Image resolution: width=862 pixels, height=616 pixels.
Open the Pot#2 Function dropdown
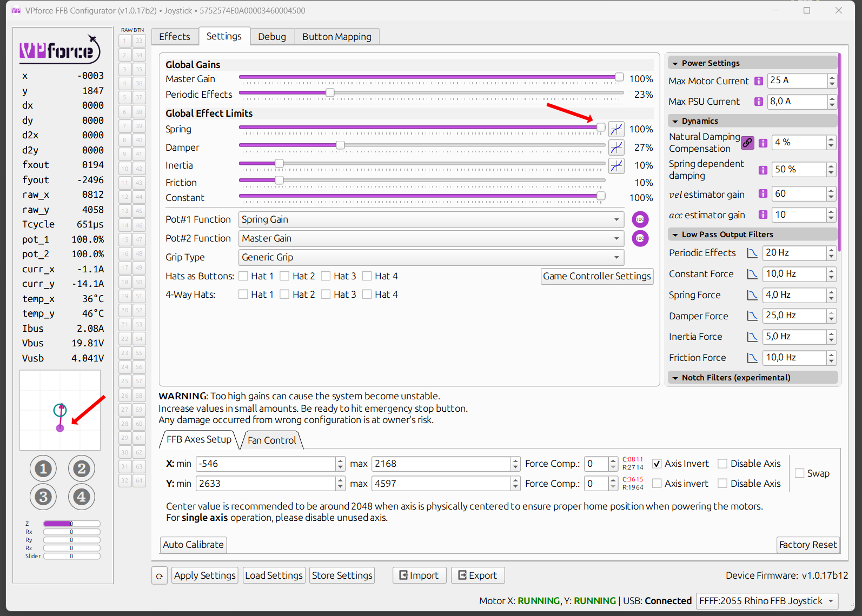click(x=431, y=238)
